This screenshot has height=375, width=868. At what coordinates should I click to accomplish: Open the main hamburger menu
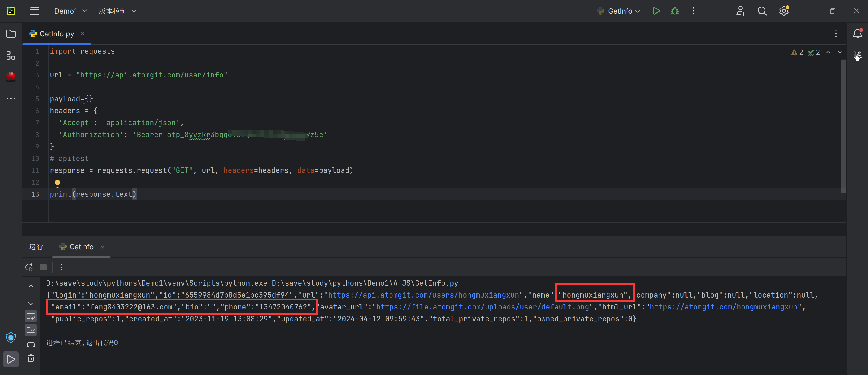[x=35, y=11]
